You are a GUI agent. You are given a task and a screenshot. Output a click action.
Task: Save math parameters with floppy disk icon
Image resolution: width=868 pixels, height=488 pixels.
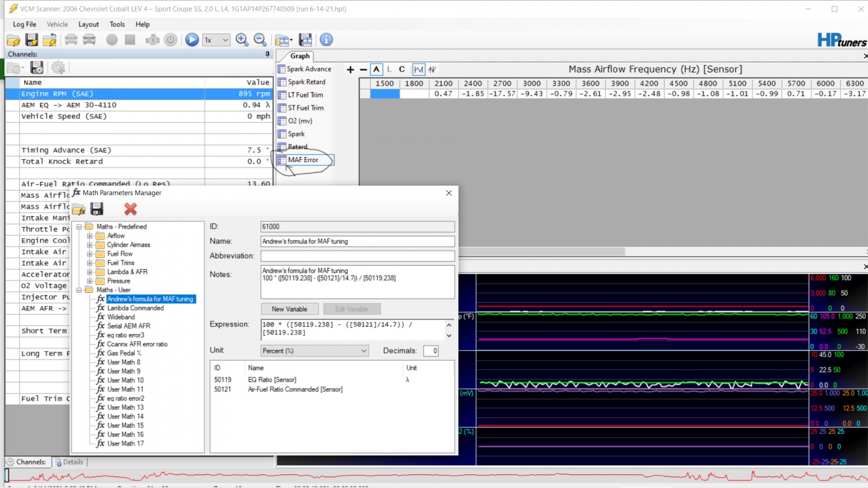[x=97, y=209]
